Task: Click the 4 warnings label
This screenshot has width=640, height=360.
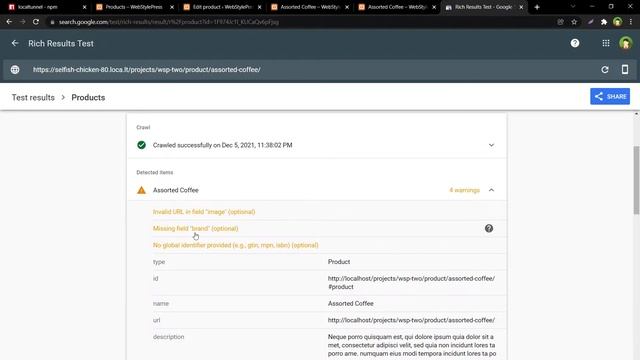Action: click(x=464, y=190)
